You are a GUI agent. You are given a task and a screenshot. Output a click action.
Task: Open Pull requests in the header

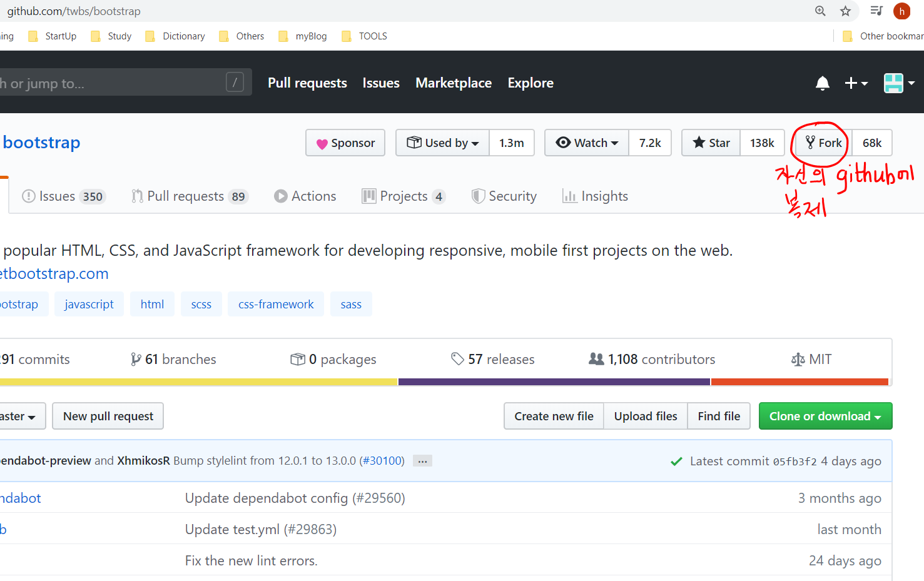pyautogui.click(x=307, y=83)
